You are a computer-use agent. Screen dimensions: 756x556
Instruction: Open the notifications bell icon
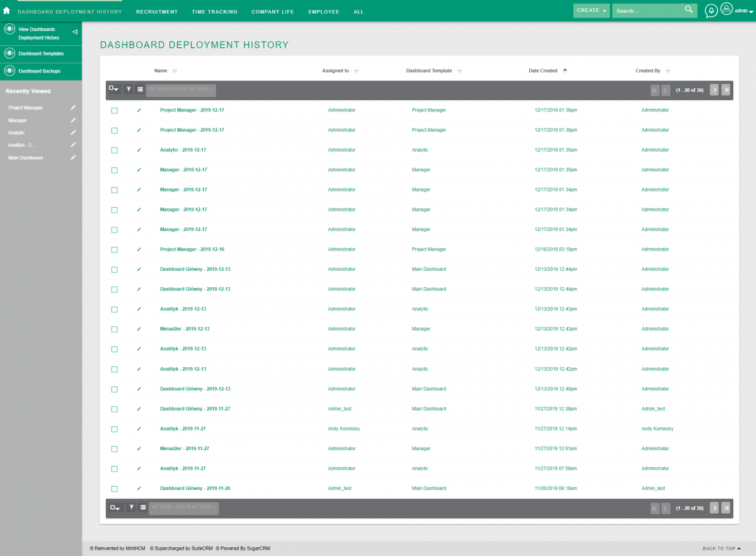711,11
